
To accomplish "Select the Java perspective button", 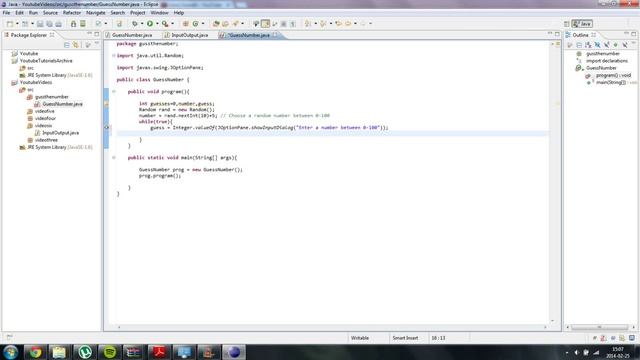I will coord(582,24).
